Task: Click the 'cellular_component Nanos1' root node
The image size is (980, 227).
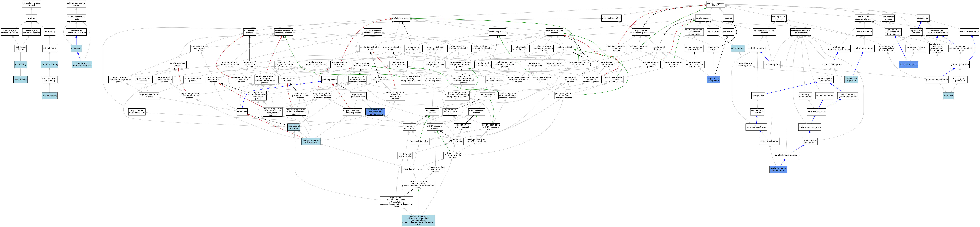Action: 76,4
